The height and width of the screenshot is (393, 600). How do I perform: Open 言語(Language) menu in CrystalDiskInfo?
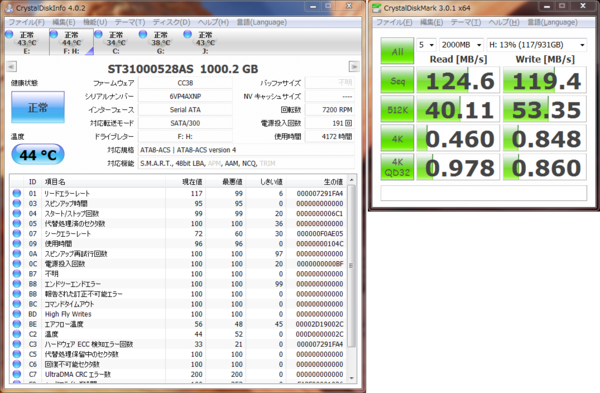click(261, 22)
